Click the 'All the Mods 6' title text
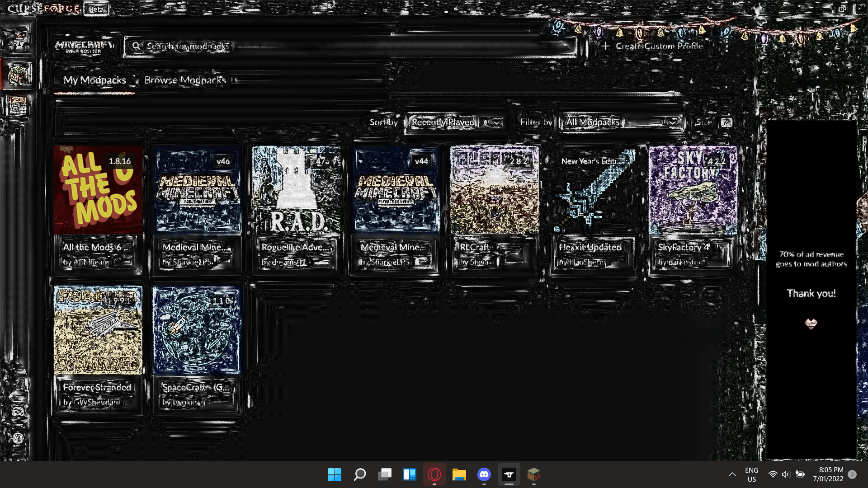The height and width of the screenshot is (488, 868). click(95, 247)
